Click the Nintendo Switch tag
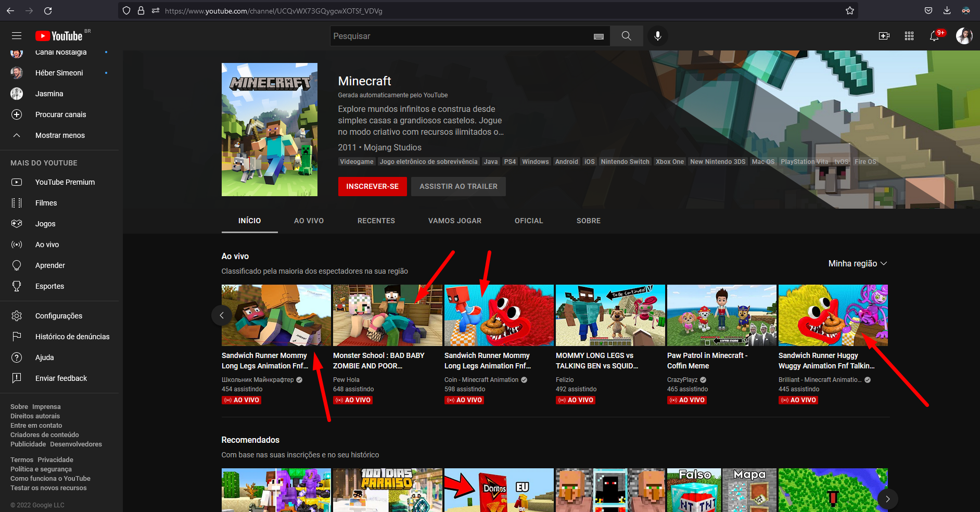 tap(625, 162)
